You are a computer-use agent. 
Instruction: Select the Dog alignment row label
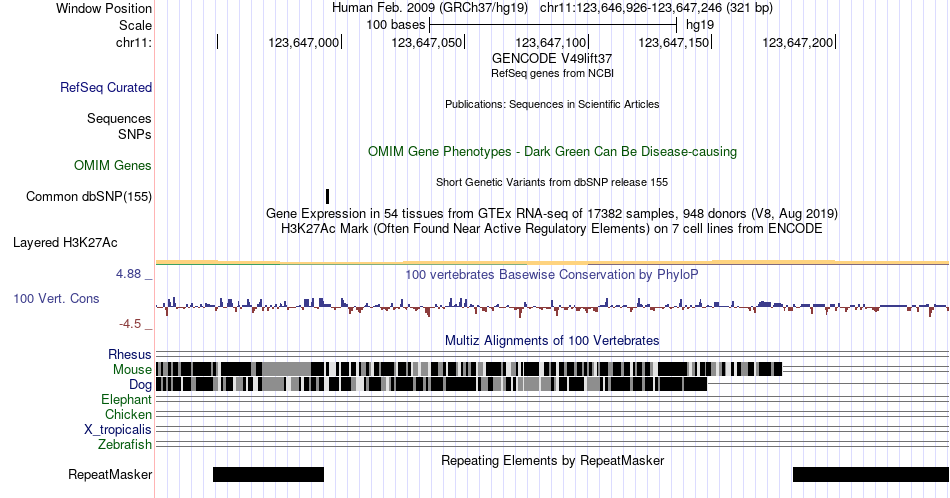140,385
